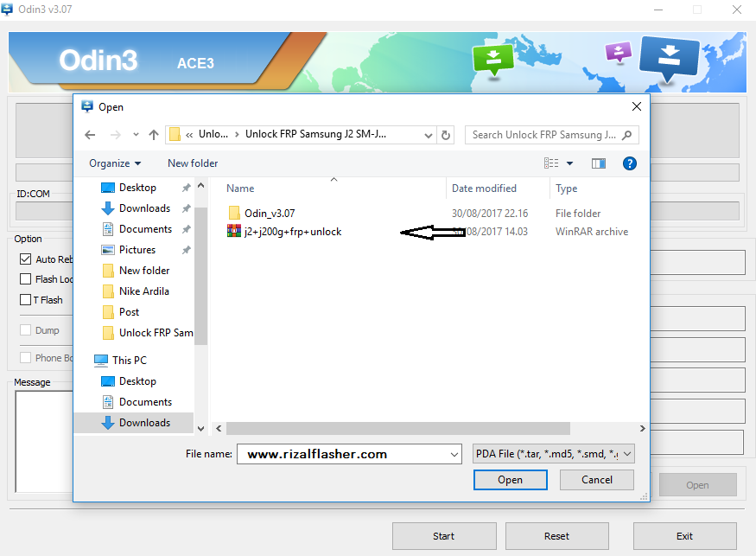Click the Dump checkbox
The width and height of the screenshot is (756, 556).
click(x=26, y=330)
